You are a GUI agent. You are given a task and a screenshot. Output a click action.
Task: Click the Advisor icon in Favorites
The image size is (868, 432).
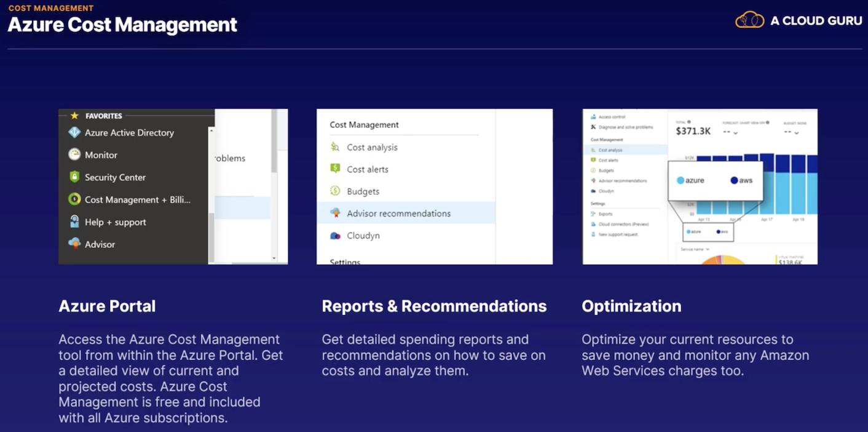click(74, 244)
